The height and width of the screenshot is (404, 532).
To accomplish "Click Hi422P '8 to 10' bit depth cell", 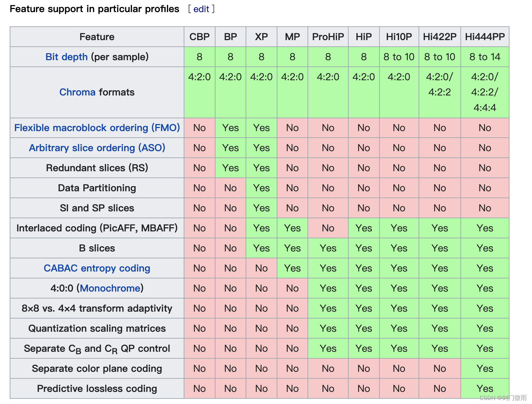I will pyautogui.click(x=440, y=57).
